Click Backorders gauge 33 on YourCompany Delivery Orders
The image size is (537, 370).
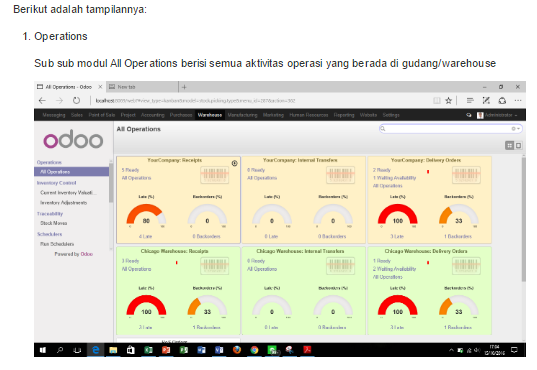(x=459, y=215)
